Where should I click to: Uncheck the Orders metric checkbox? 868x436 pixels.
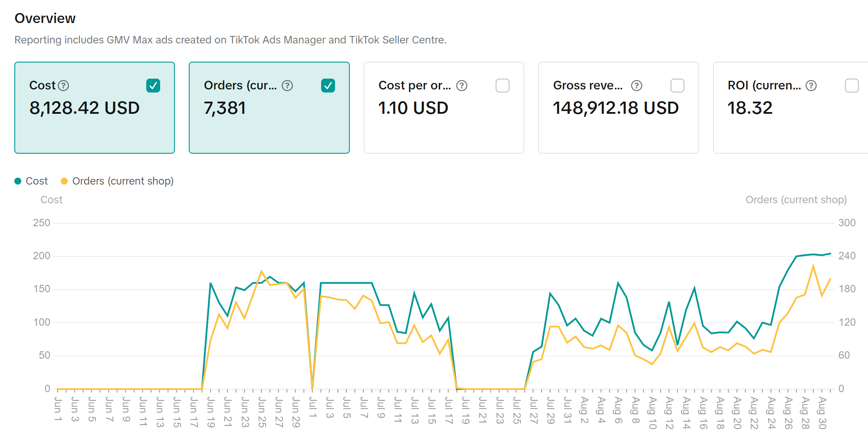point(328,86)
